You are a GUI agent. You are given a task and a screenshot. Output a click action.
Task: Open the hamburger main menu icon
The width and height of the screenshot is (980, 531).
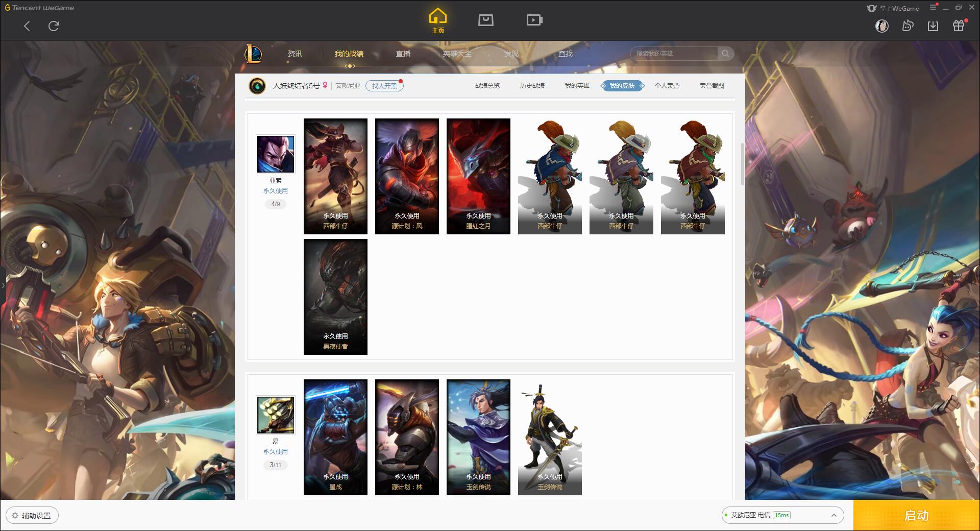[x=933, y=7]
